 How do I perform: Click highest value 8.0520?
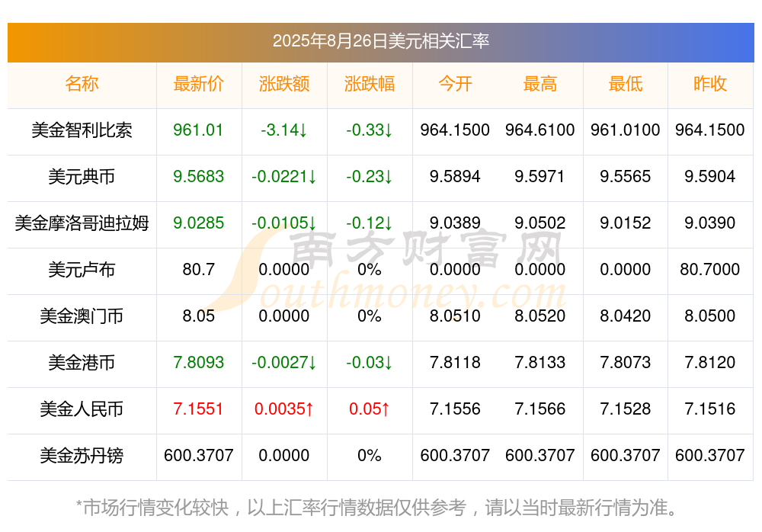click(x=540, y=316)
